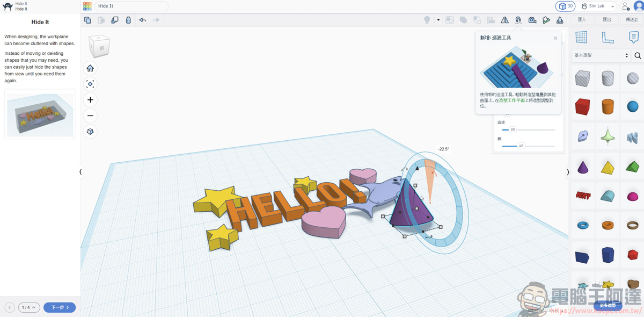
Task: Click the 傳送至 send-to button
Action: (x=632, y=20)
